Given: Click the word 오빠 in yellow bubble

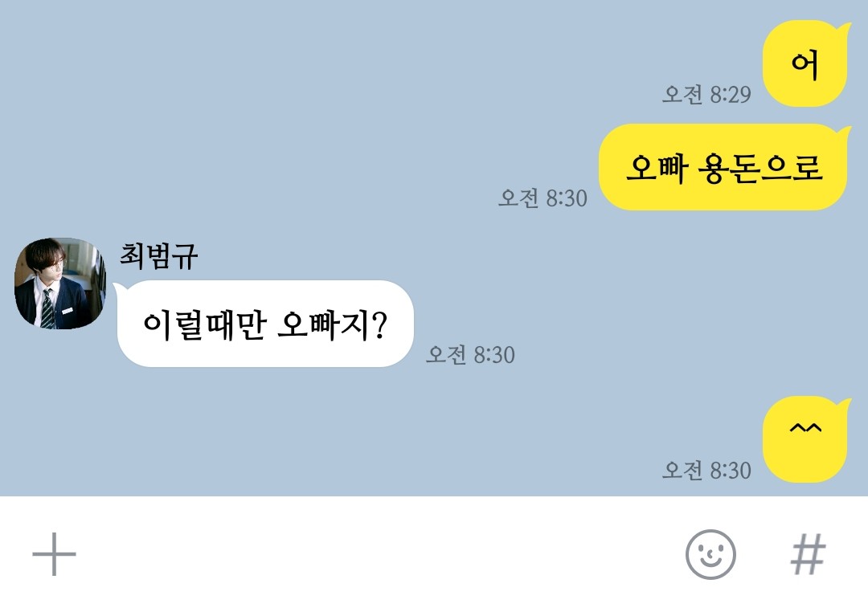Looking at the screenshot, I should (x=657, y=167).
